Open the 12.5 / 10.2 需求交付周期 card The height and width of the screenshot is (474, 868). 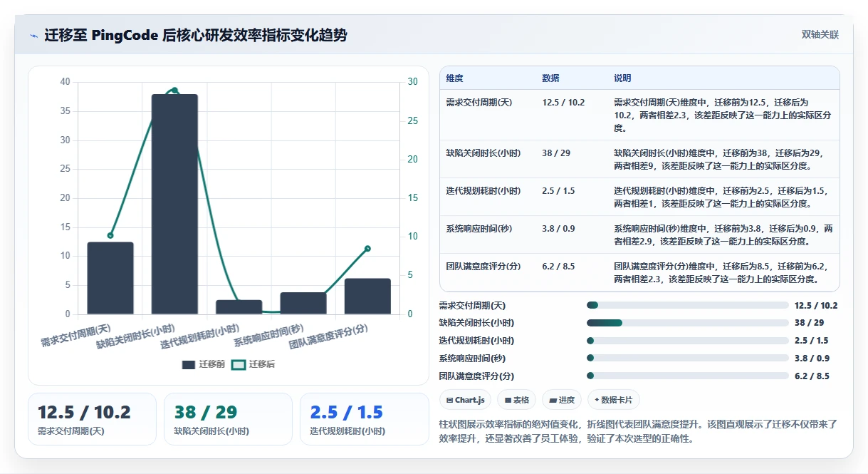[92, 419]
